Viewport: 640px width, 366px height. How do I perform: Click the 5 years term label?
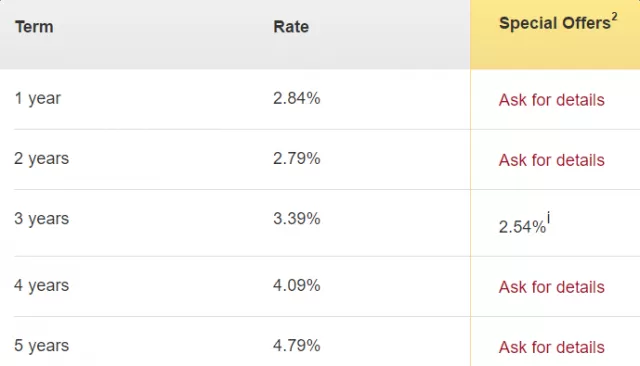42,346
